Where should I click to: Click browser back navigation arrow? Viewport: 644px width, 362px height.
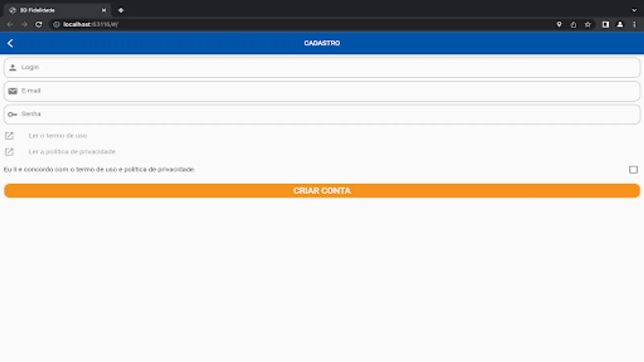coord(10,25)
